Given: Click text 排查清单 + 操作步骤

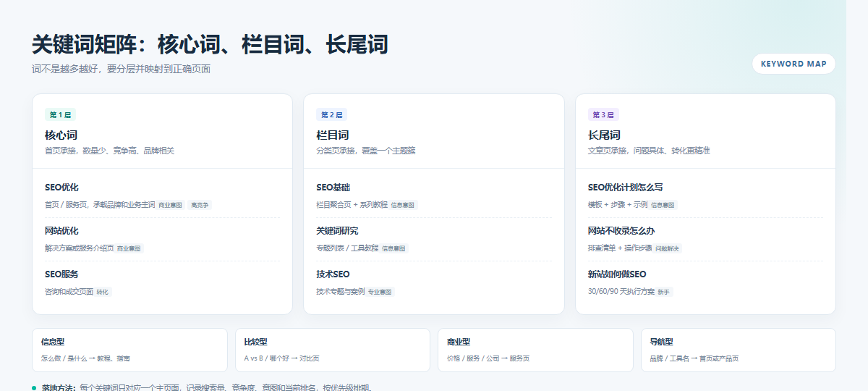Looking at the screenshot, I should click(620, 248).
